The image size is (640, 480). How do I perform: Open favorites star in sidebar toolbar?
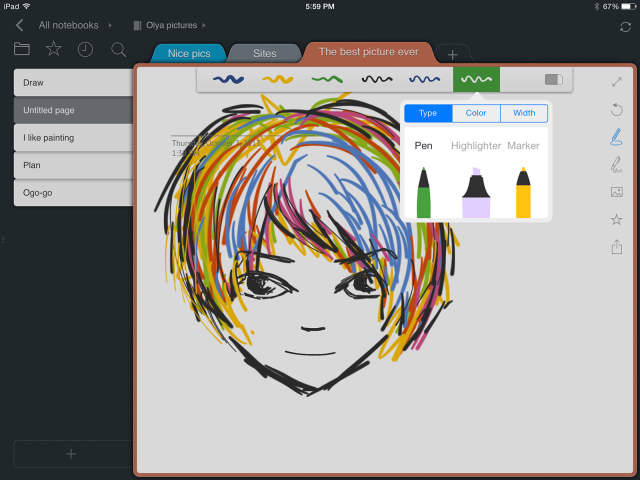point(53,49)
